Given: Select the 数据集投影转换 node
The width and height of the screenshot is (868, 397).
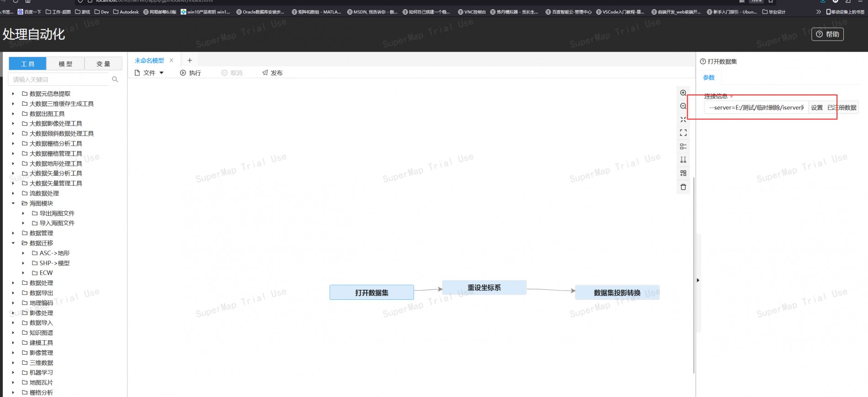Looking at the screenshot, I should pos(617,293).
